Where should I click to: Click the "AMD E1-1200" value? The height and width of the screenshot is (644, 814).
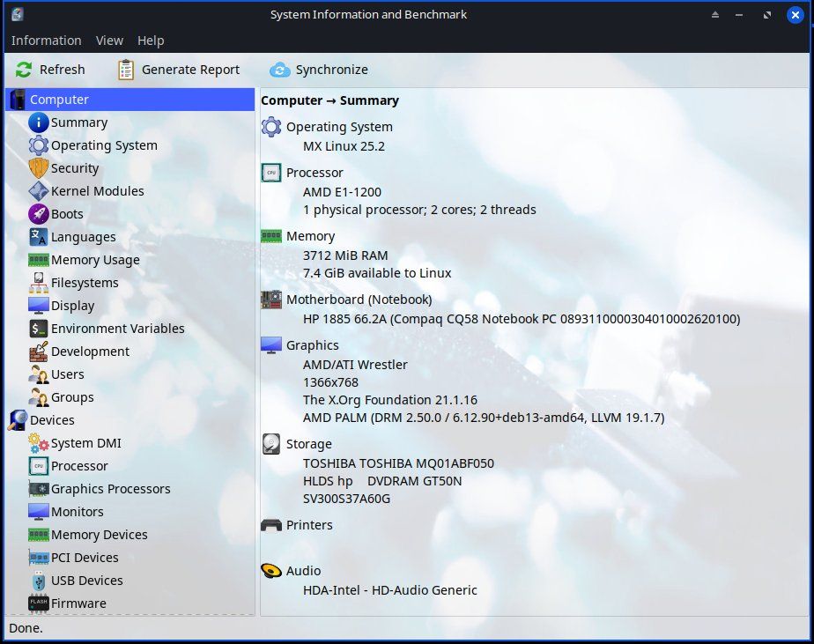point(342,192)
